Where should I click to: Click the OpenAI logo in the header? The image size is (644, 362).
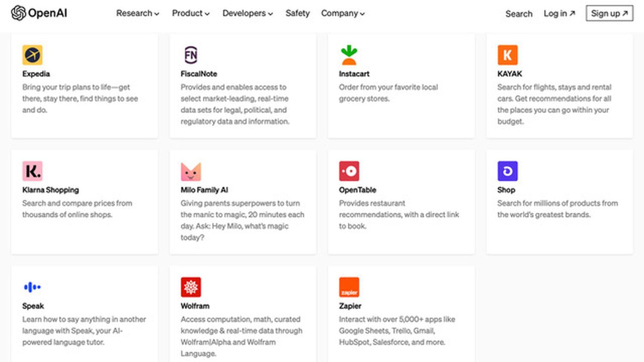tap(39, 13)
